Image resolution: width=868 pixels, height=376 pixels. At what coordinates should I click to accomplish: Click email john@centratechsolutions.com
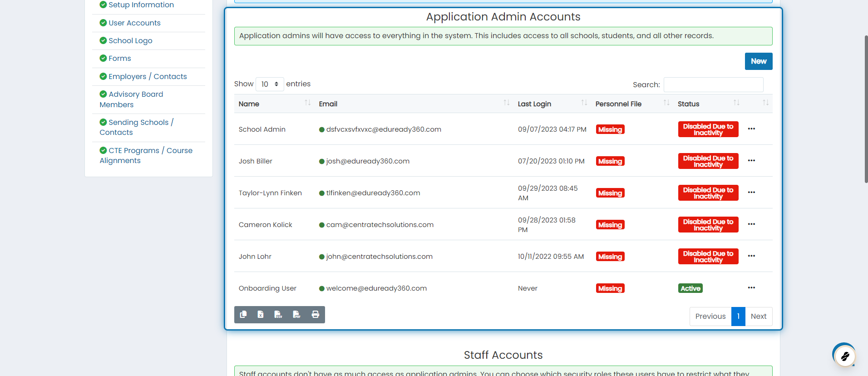(x=380, y=257)
